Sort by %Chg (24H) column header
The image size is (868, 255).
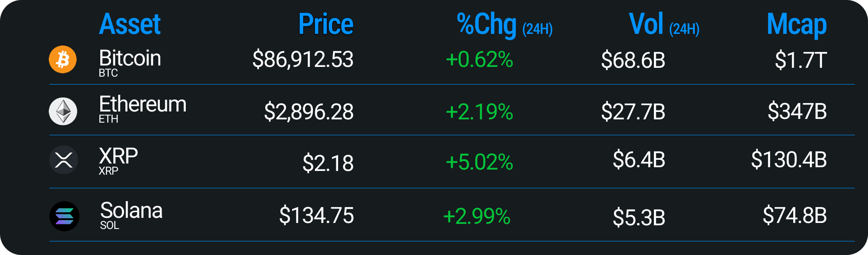pos(504,25)
